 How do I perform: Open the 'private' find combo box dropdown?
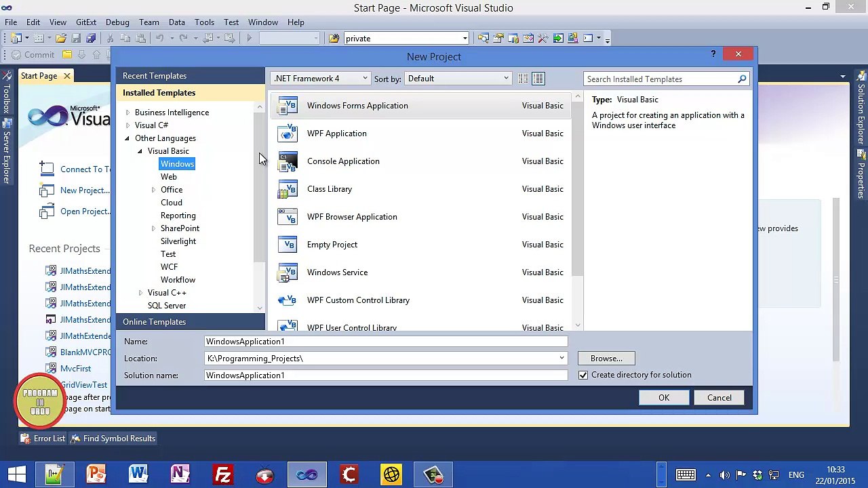point(465,39)
